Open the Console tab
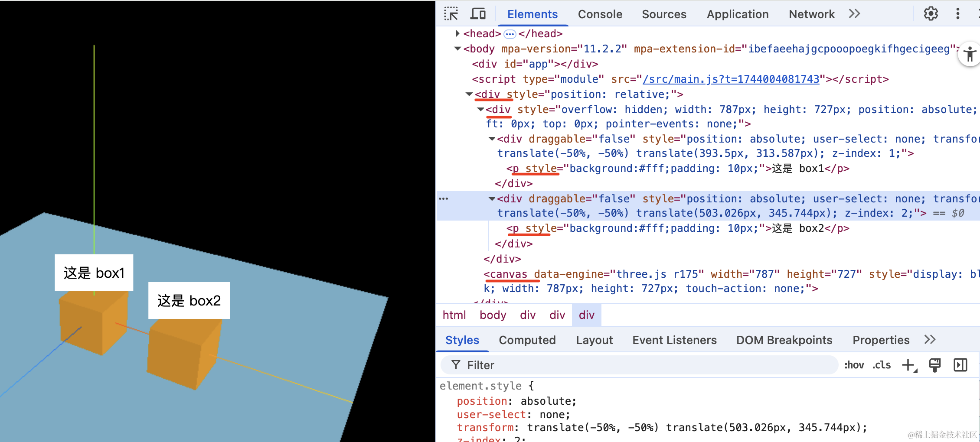This screenshot has height=442, width=980. [600, 14]
